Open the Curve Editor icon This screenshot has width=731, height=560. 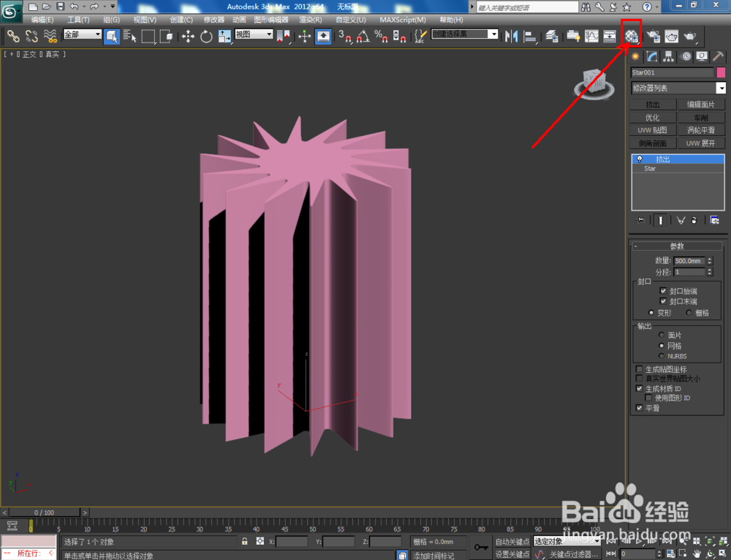tap(591, 36)
